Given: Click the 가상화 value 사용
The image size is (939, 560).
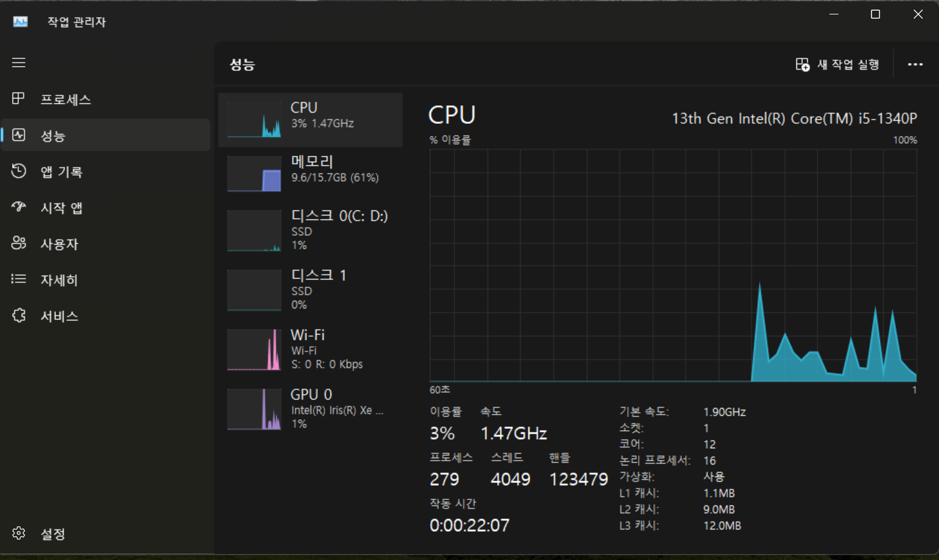Looking at the screenshot, I should pos(714,476).
